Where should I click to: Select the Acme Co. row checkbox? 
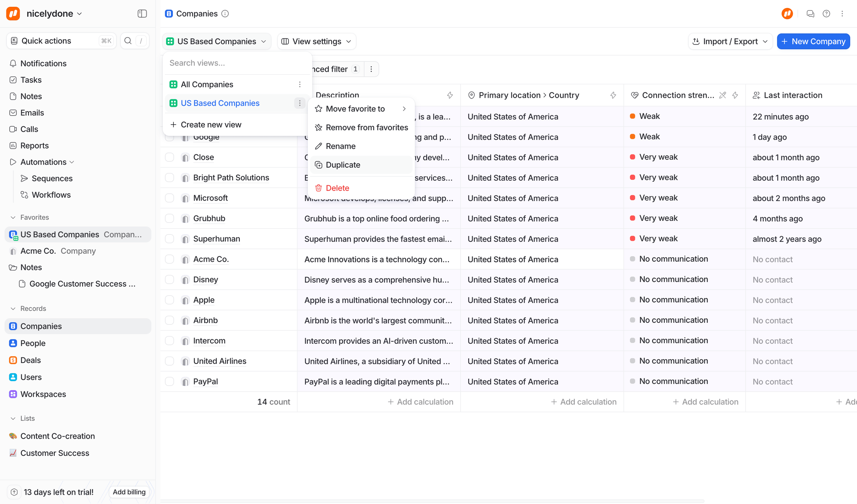pos(170,259)
